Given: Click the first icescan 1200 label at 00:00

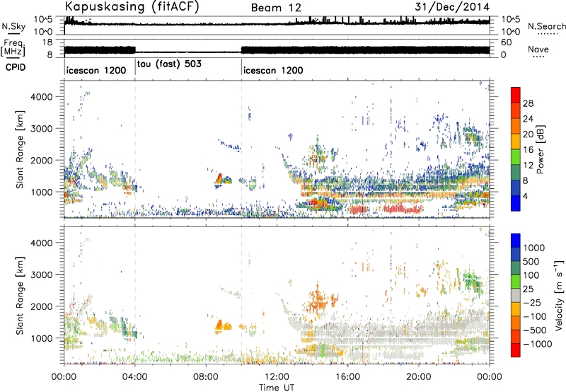Looking at the screenshot, I should tap(96, 70).
